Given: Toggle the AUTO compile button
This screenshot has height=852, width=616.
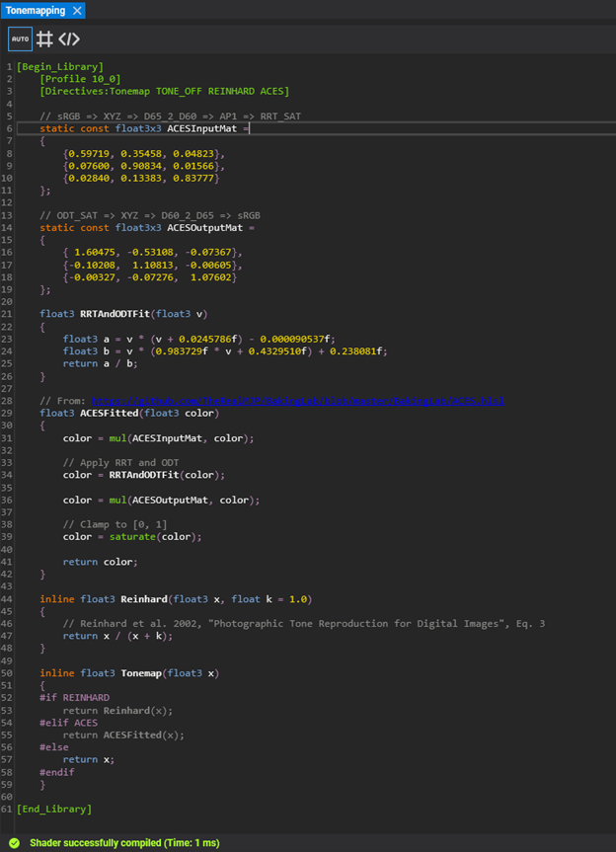Looking at the screenshot, I should click(20, 39).
